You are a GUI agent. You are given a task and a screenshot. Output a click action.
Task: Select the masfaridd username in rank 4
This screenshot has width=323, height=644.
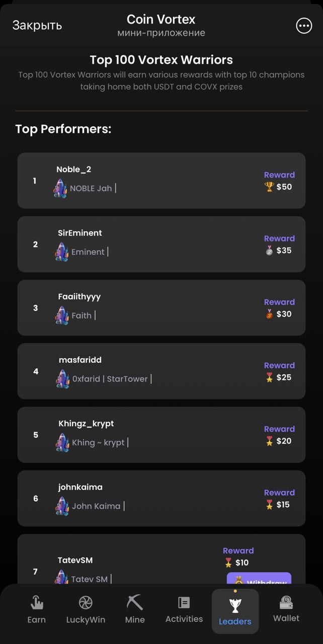(80, 360)
